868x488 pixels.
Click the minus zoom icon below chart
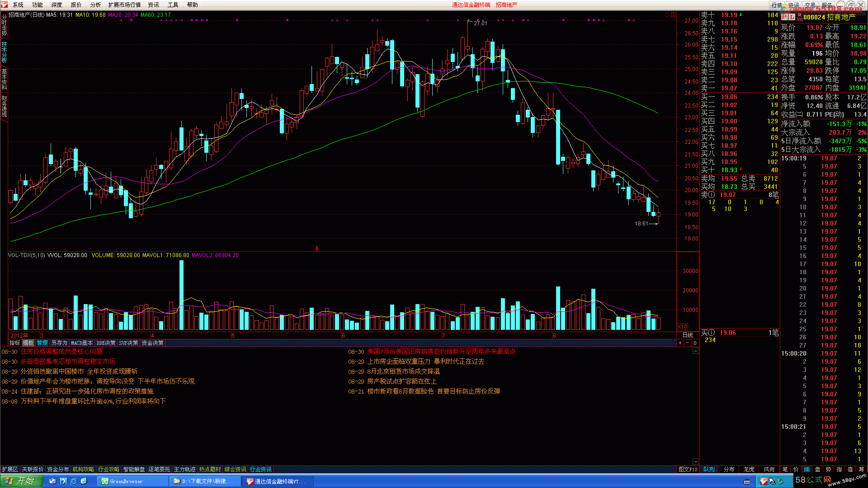click(687, 343)
